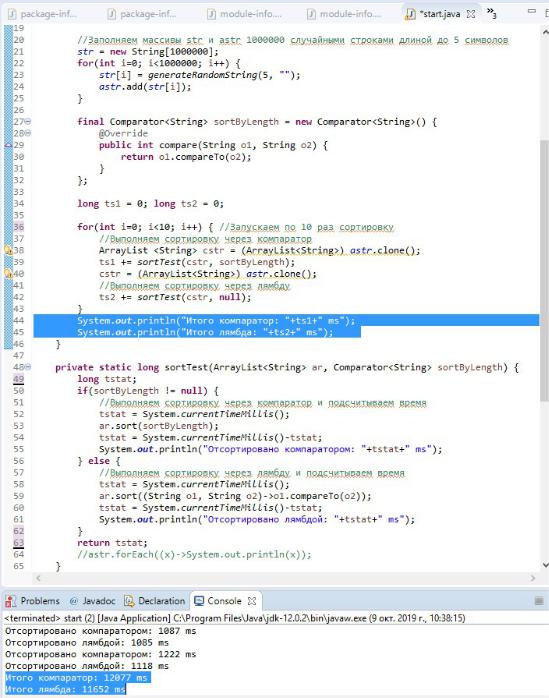
Task: Click the "str = new String[1000000];" line
Action: click(x=148, y=51)
